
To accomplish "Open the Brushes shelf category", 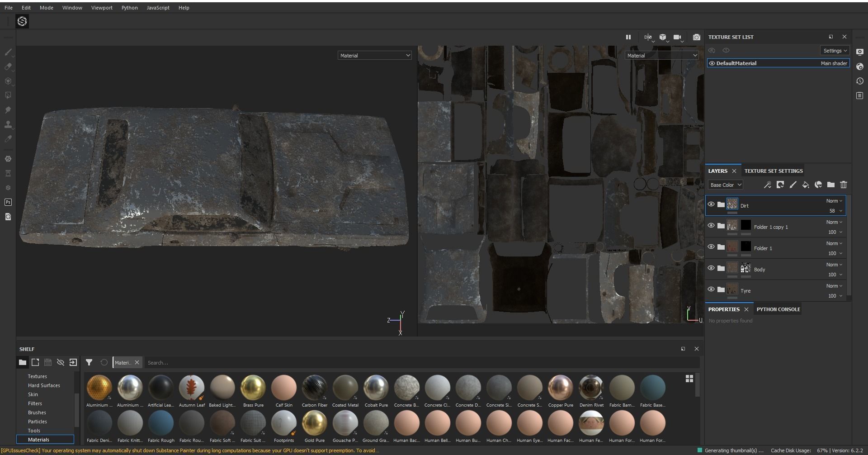I will click(x=37, y=412).
